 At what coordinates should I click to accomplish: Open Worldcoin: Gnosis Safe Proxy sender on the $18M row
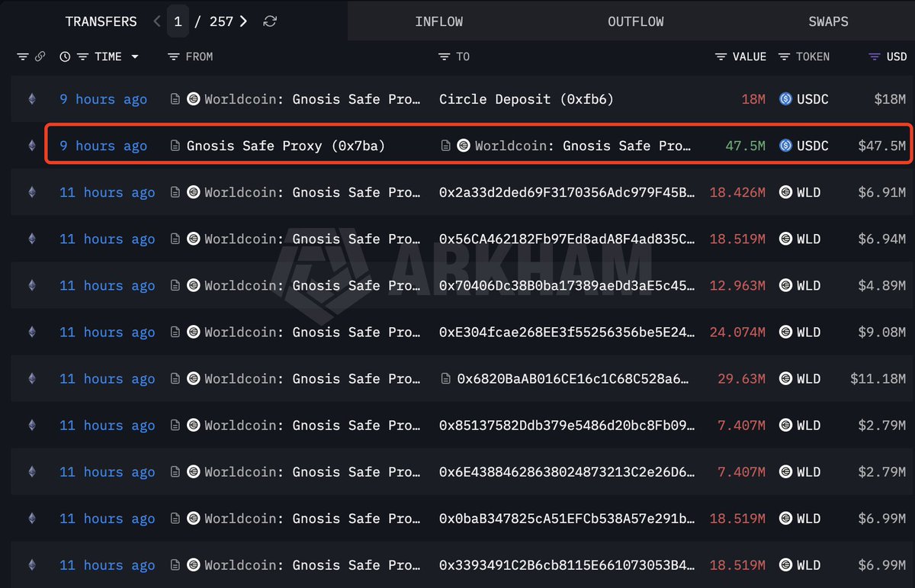(x=313, y=99)
